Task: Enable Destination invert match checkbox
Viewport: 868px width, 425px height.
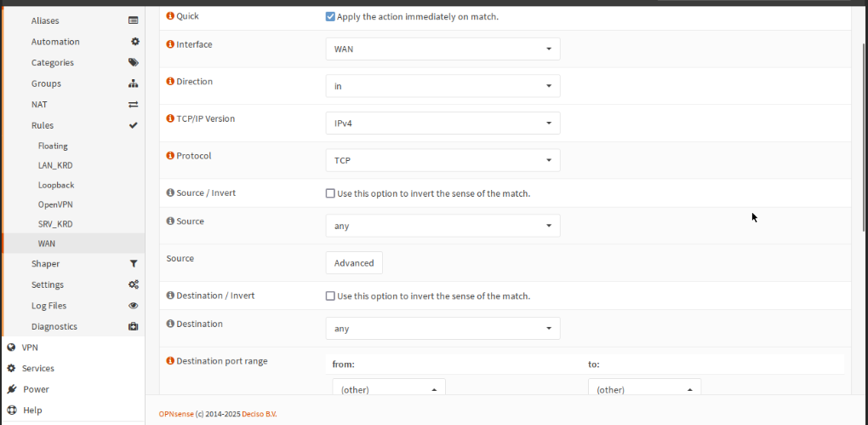Action: (x=330, y=296)
